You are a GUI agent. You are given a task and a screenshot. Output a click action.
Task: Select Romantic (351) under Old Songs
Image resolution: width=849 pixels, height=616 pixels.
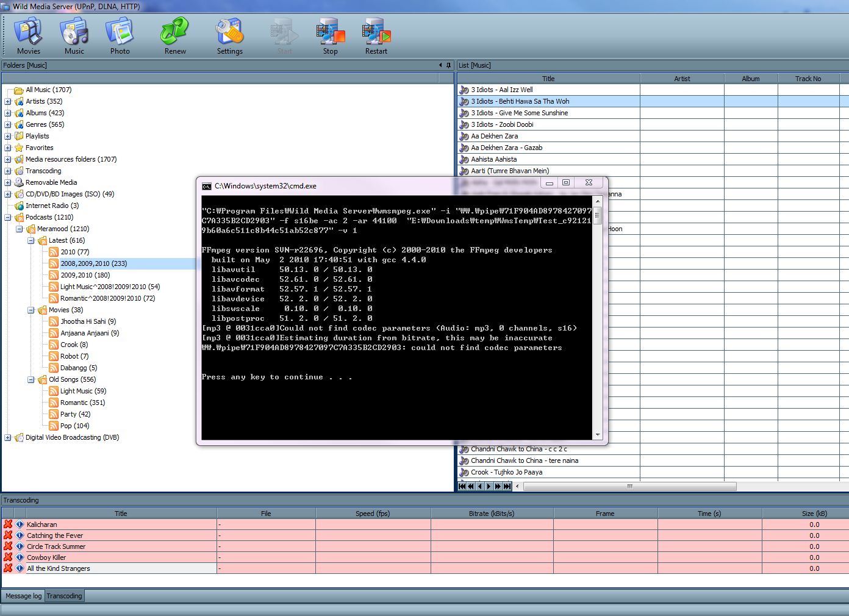pos(82,403)
